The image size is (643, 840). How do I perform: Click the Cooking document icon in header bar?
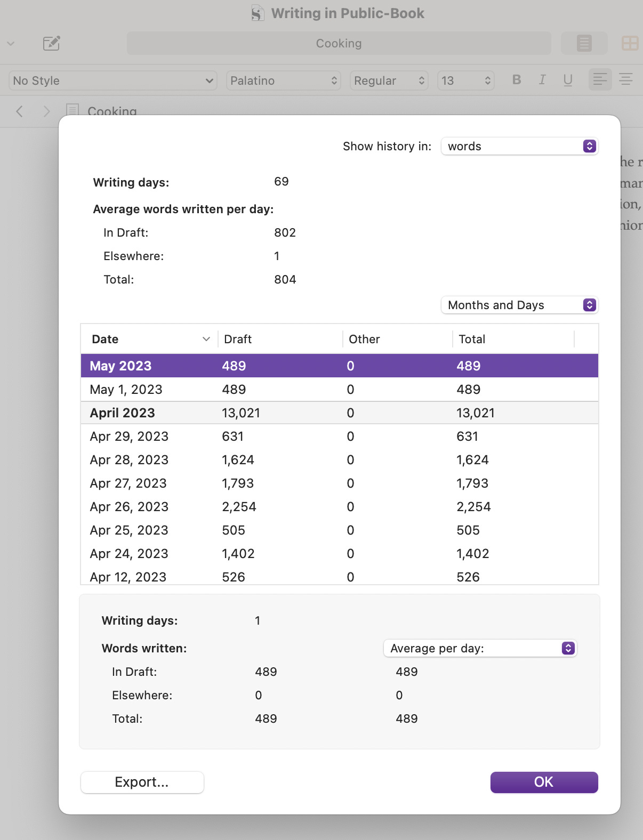73,110
